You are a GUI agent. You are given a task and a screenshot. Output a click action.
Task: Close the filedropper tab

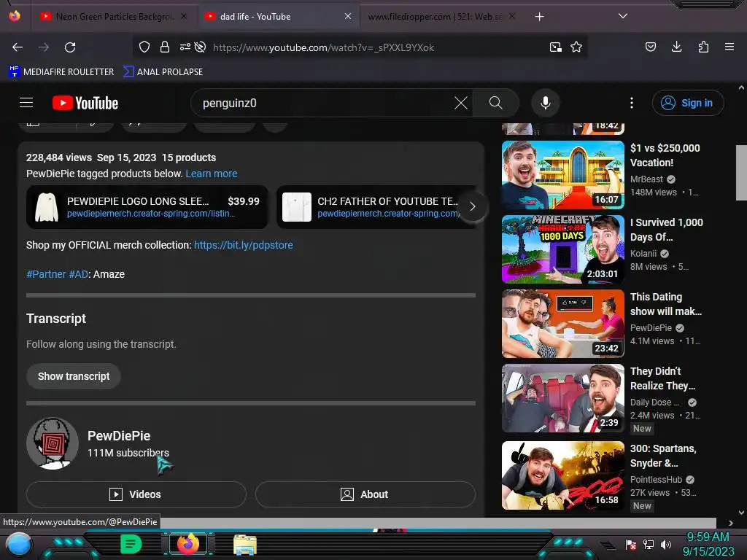pyautogui.click(x=511, y=16)
